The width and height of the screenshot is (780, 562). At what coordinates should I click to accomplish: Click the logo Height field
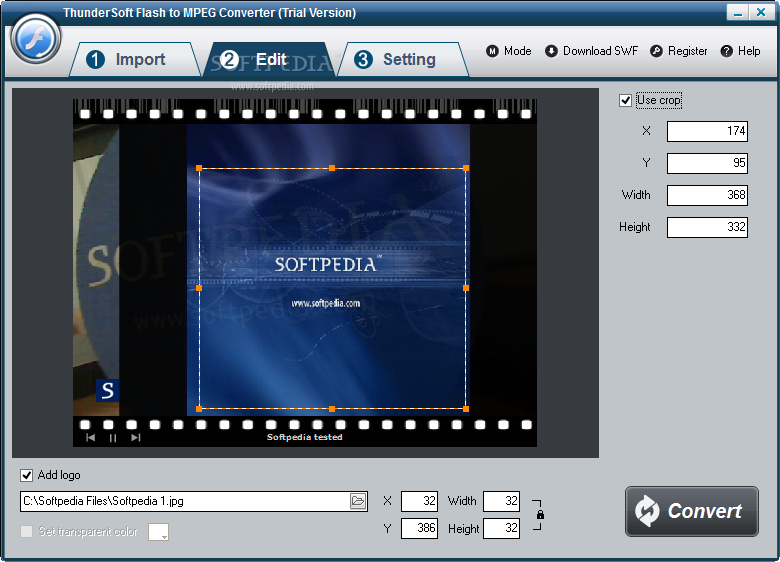point(501,528)
